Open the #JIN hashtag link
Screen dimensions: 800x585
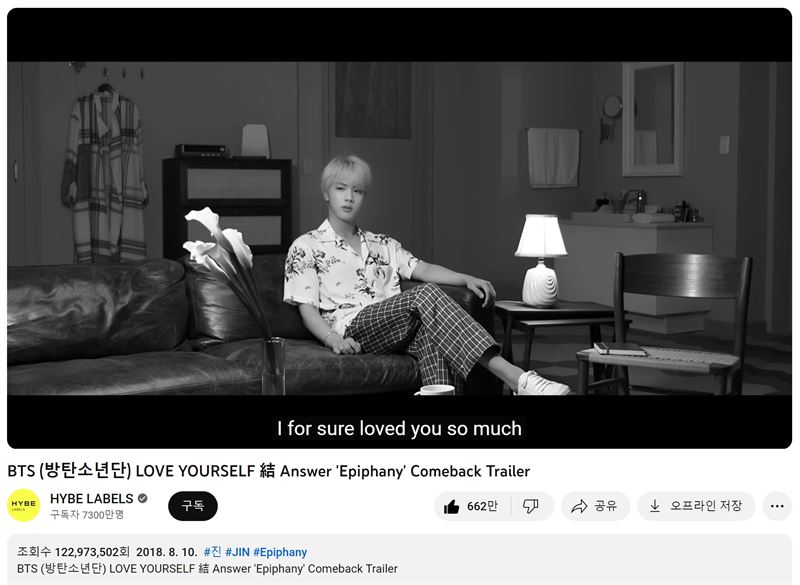pos(238,552)
